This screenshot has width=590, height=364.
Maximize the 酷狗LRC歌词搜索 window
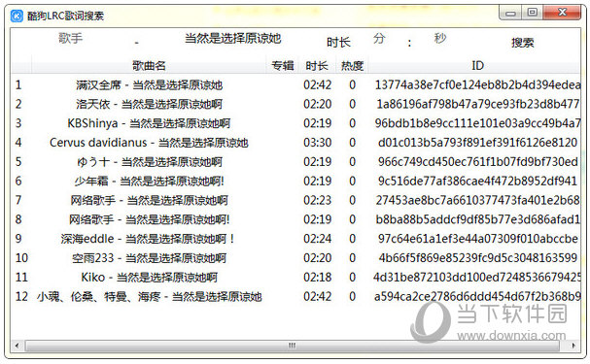(x=532, y=13)
